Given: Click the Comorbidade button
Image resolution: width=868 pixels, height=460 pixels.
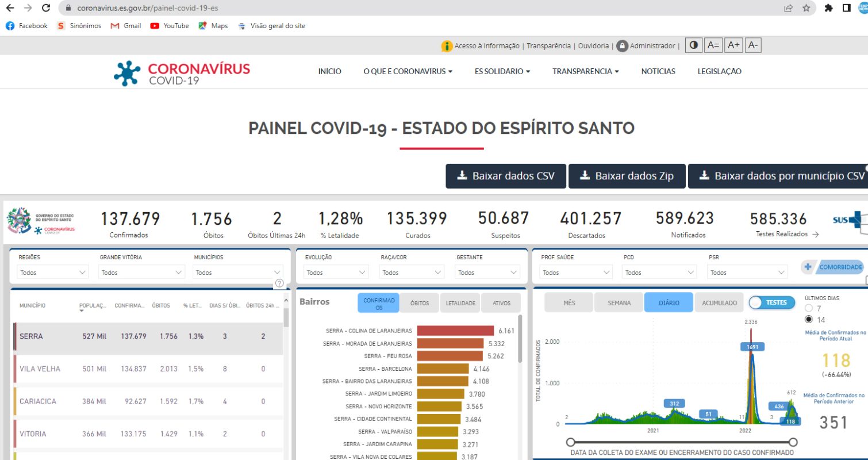Looking at the screenshot, I should (x=833, y=267).
